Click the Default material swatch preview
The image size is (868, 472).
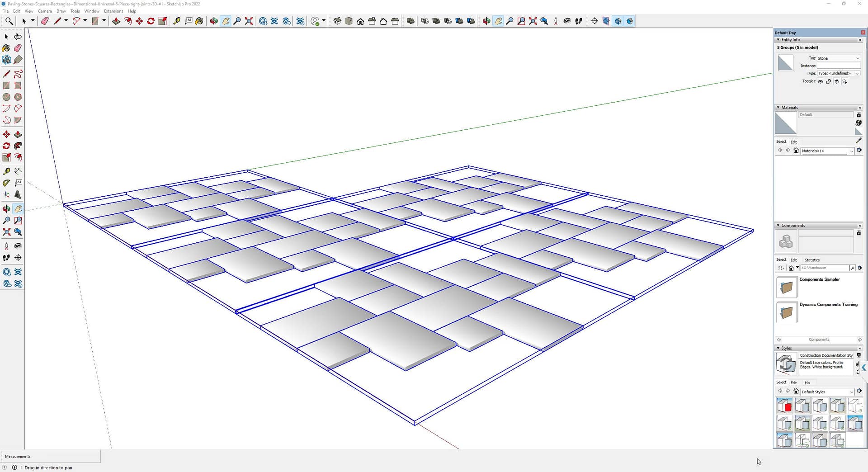click(x=786, y=123)
